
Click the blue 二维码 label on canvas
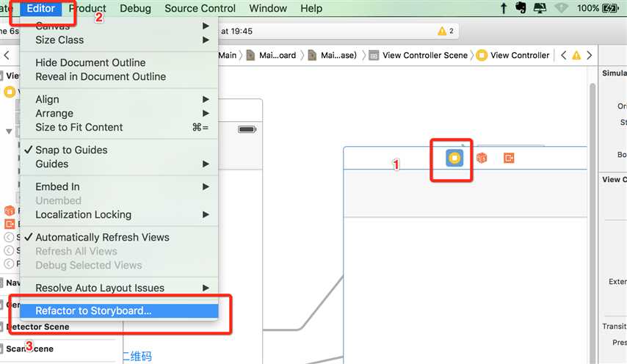tap(137, 357)
